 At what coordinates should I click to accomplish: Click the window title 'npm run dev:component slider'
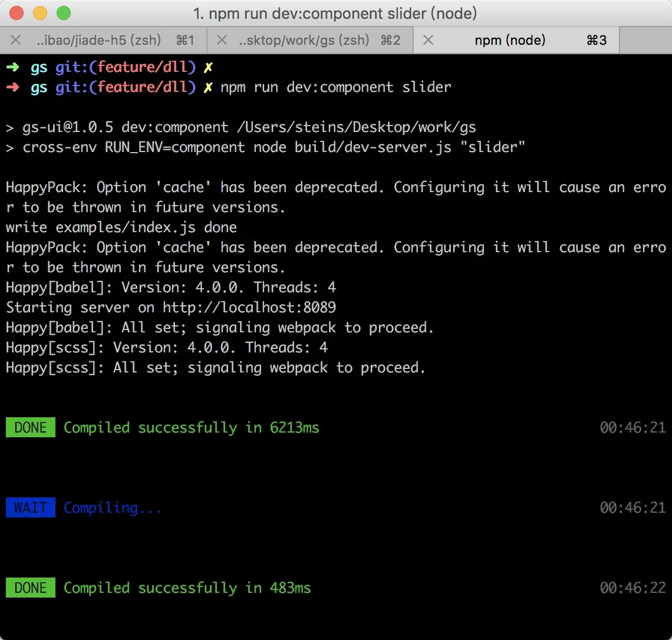click(335, 14)
